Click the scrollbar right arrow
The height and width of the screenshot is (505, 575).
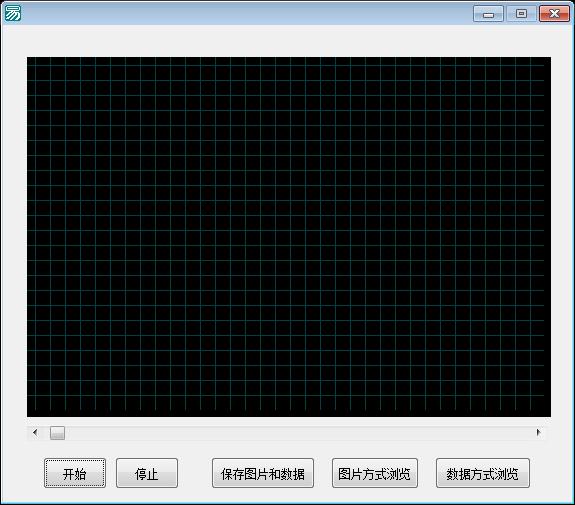click(x=538, y=433)
